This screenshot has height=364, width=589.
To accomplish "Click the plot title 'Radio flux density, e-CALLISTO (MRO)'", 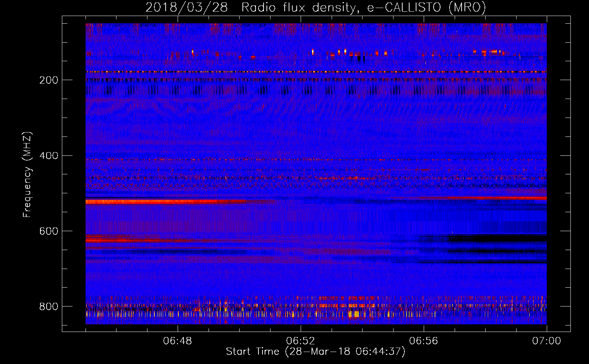I will tap(363, 8).
